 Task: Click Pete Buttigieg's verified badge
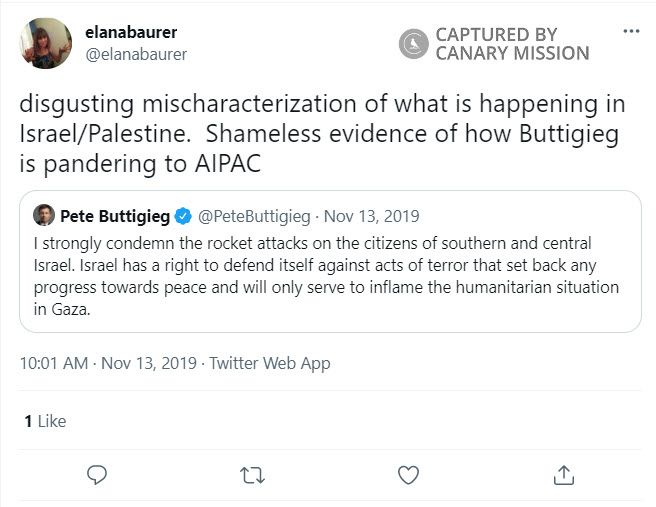pos(184,216)
